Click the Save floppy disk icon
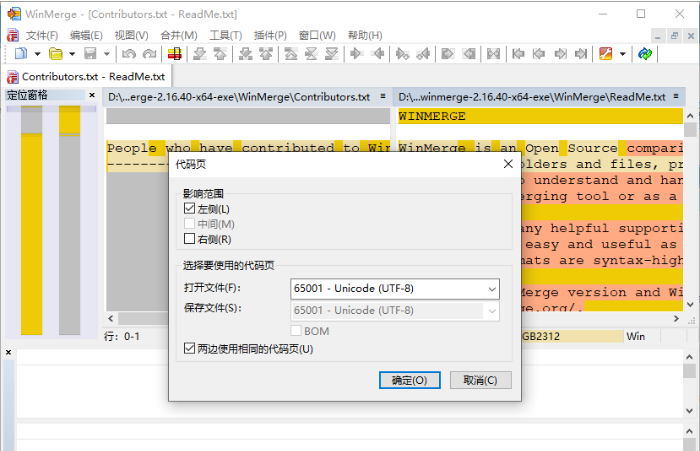This screenshot has width=700, height=451. 90,54
